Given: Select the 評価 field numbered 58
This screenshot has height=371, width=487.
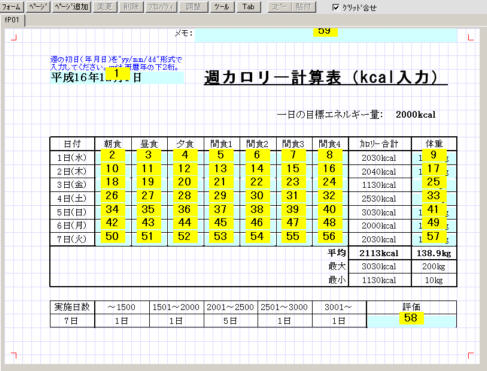Looking at the screenshot, I should 411,321.
